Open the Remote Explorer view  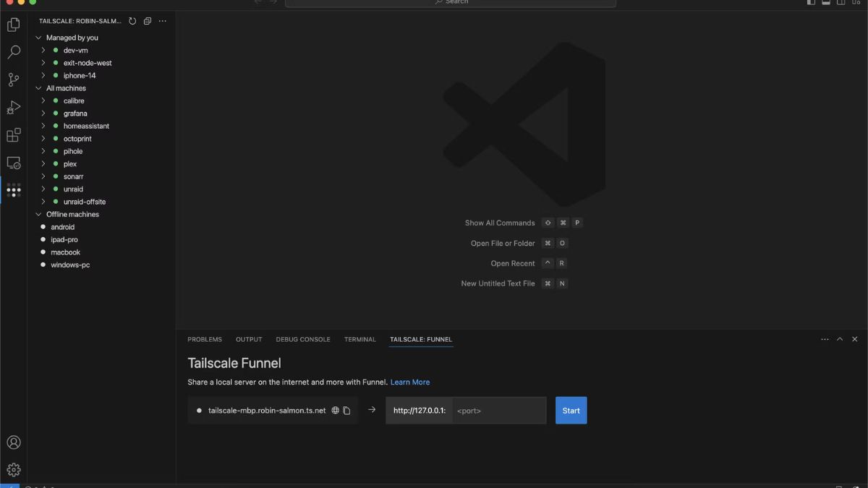point(13,163)
